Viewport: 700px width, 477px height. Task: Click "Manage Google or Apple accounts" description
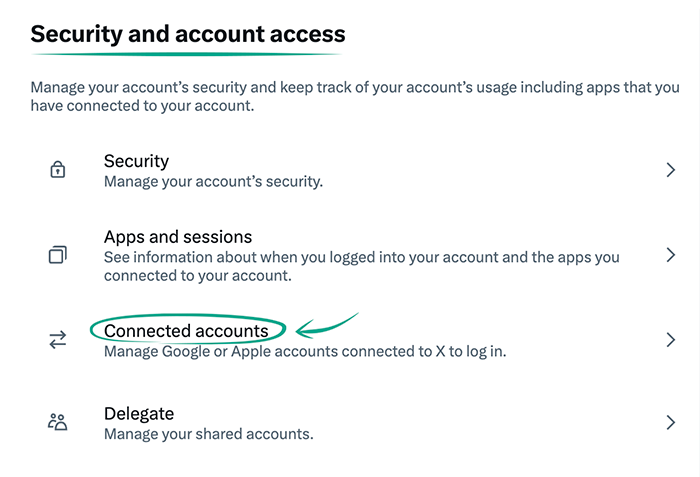point(305,352)
